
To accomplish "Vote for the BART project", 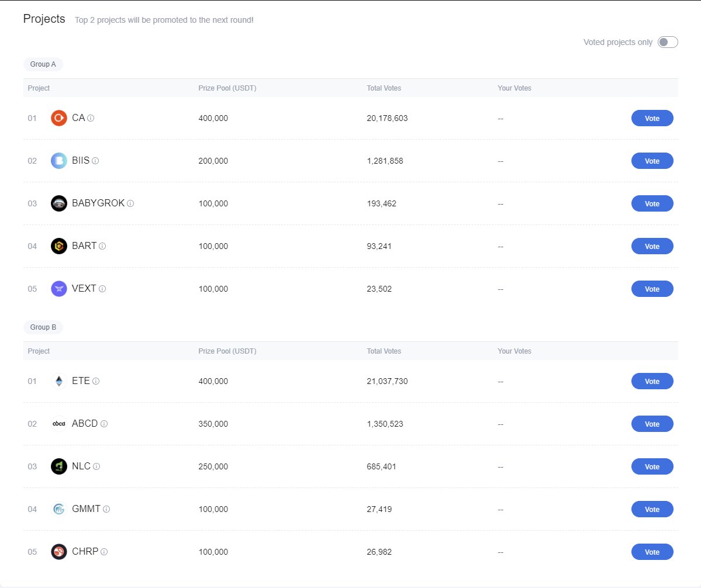I will [652, 246].
